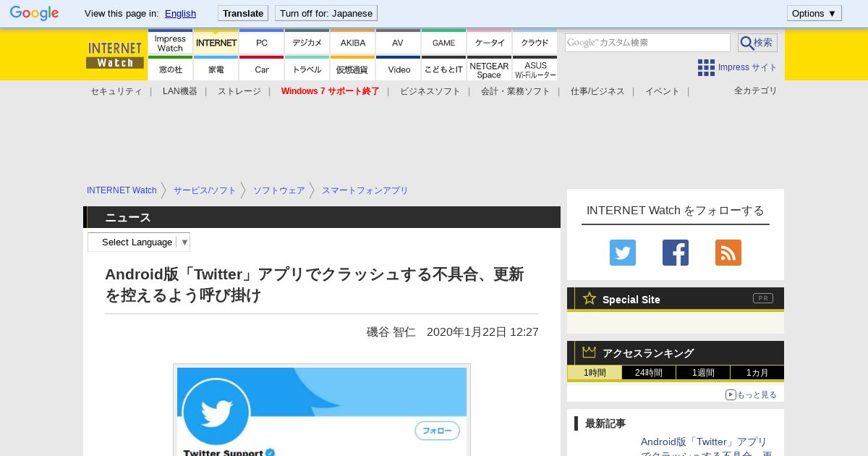This screenshot has height=456, width=868.
Task: Open the ケータイ navigation tab
Action: [x=490, y=43]
